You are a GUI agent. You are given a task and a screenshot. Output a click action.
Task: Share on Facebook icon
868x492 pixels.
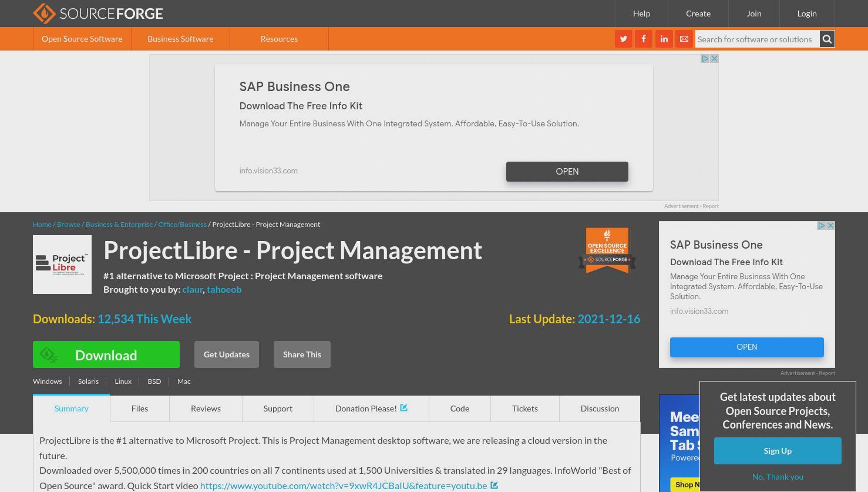click(644, 39)
